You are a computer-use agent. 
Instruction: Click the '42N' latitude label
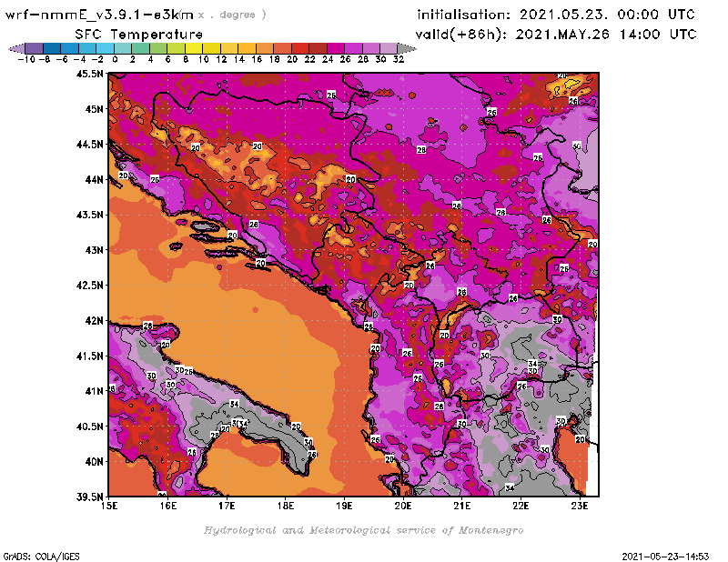94,321
